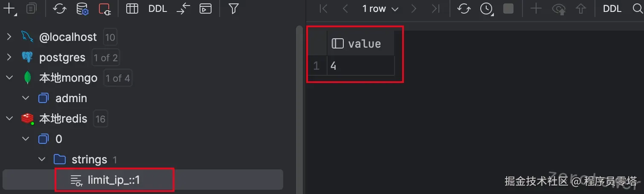The width and height of the screenshot is (644, 194).
Task: Open the 1 row page size dropdown
Action: tap(380, 9)
